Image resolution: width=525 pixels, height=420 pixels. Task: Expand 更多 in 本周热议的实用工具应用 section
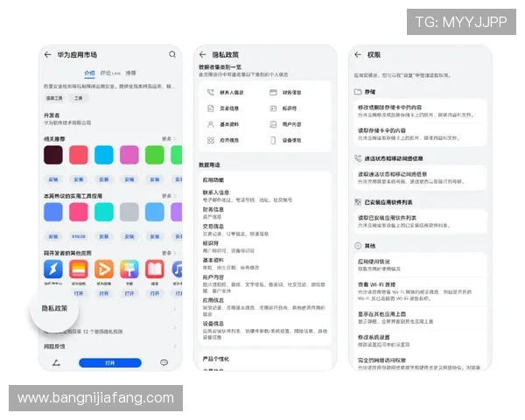pos(169,196)
